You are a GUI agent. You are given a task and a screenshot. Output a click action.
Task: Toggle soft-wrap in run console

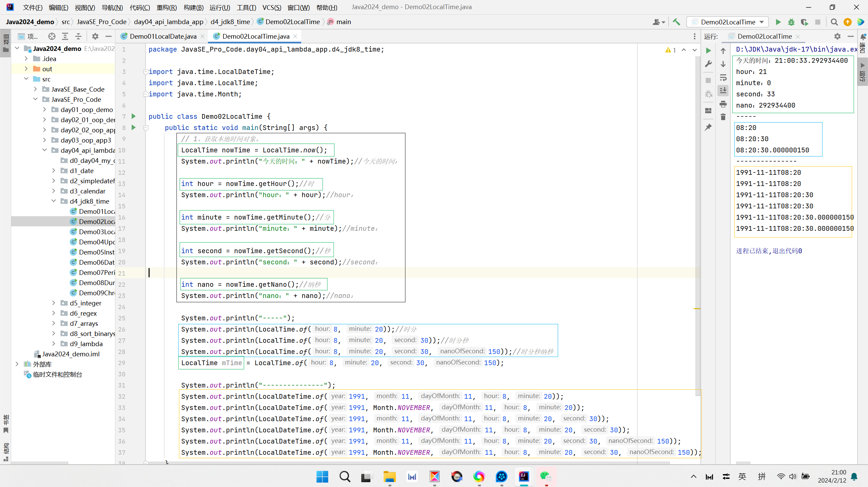coord(723,78)
